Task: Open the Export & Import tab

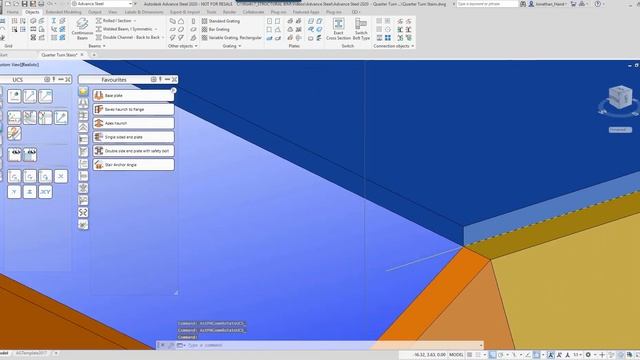Action: pos(185,12)
